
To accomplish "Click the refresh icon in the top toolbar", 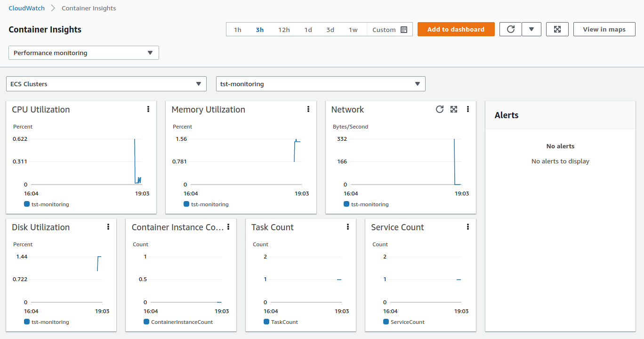I will click(510, 29).
